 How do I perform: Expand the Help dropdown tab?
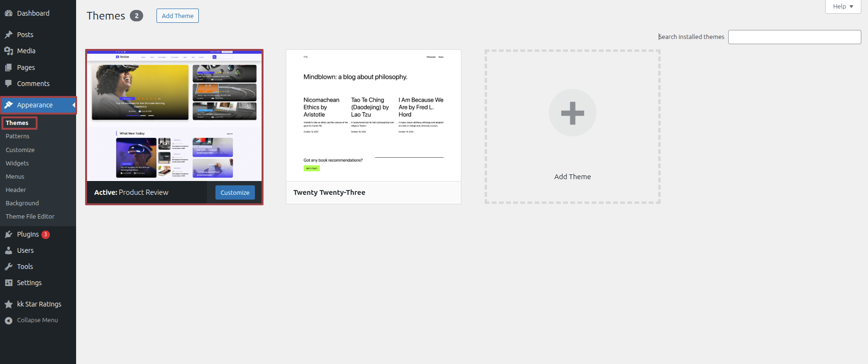coord(843,7)
